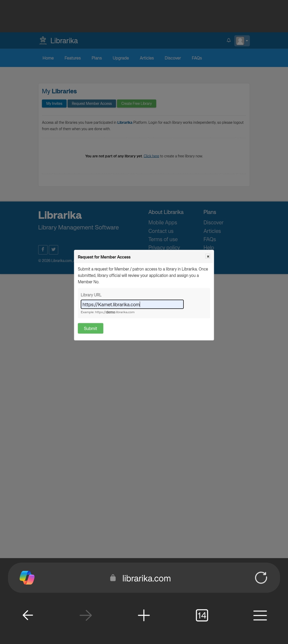Image resolution: width=288 pixels, height=644 pixels.
Task: Tap the browser back arrow
Action: pyautogui.click(x=28, y=615)
